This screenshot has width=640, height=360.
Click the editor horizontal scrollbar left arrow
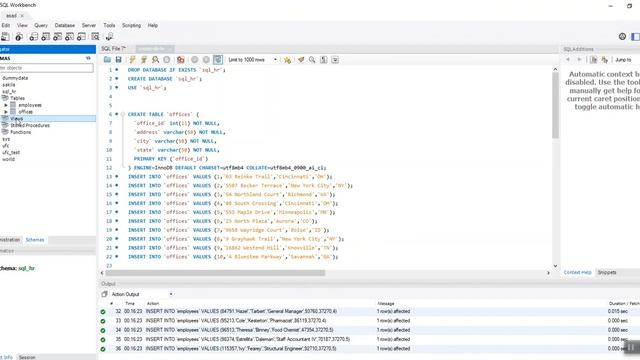pos(102,273)
